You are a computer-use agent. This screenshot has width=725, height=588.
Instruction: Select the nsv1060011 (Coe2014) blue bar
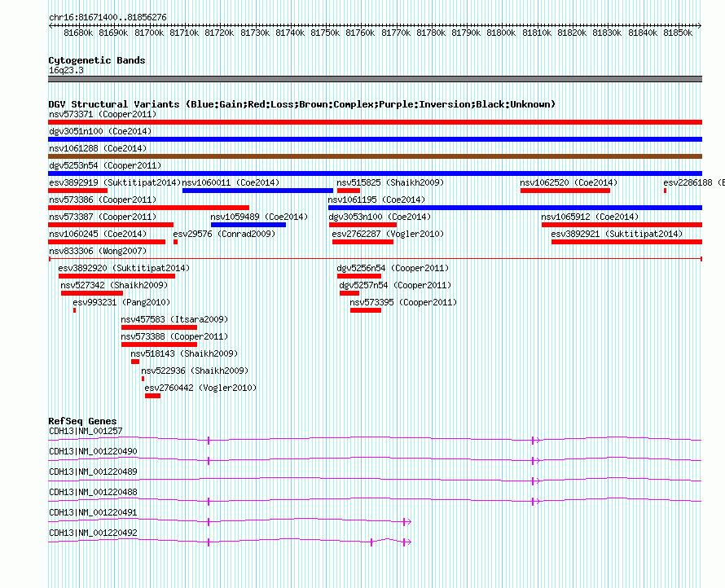click(257, 191)
